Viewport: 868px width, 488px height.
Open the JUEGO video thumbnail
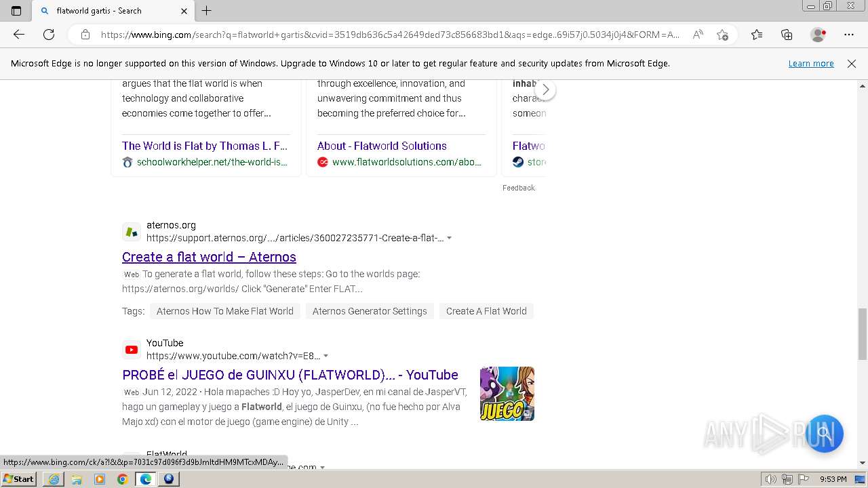[507, 394]
